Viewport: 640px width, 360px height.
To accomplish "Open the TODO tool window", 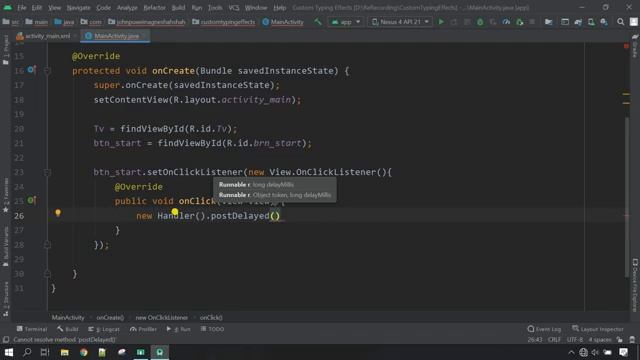I will (212, 329).
